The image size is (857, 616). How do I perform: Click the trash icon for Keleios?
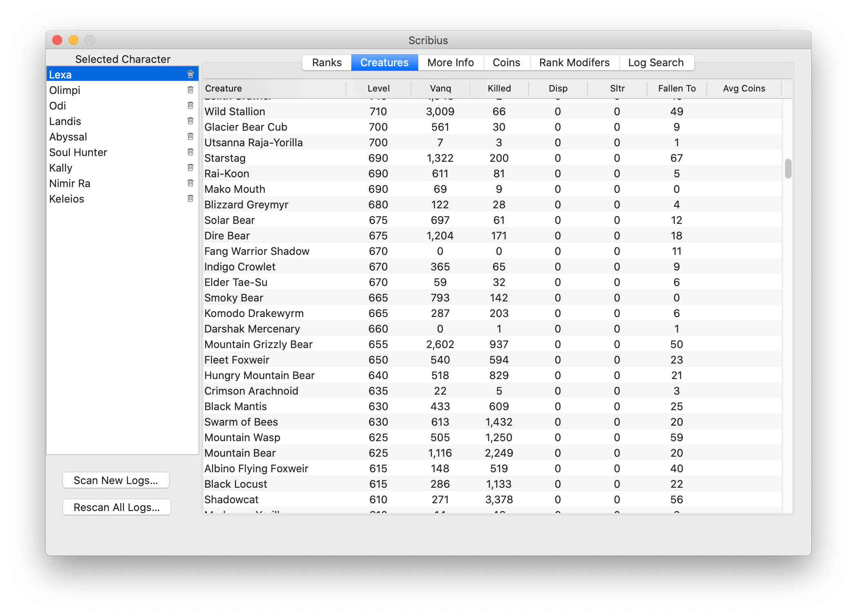coord(190,199)
